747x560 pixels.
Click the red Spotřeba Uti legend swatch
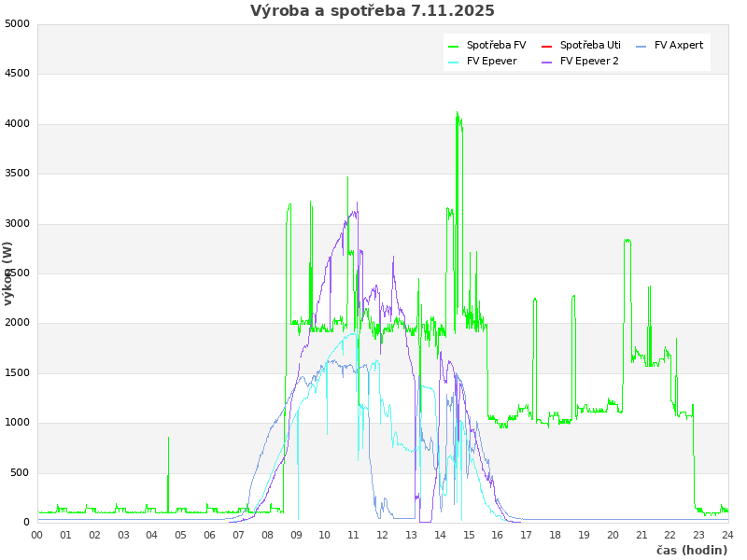tap(547, 46)
